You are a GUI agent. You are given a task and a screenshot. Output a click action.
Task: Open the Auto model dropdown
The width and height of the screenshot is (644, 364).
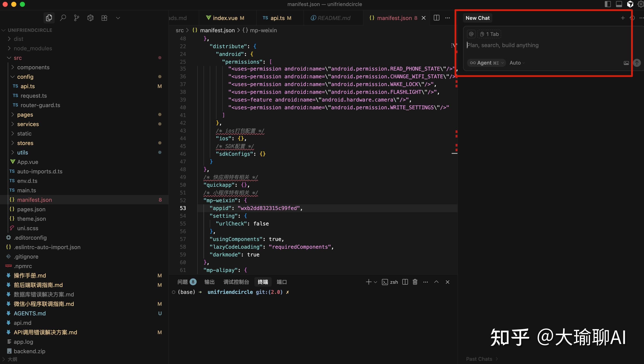pos(517,63)
